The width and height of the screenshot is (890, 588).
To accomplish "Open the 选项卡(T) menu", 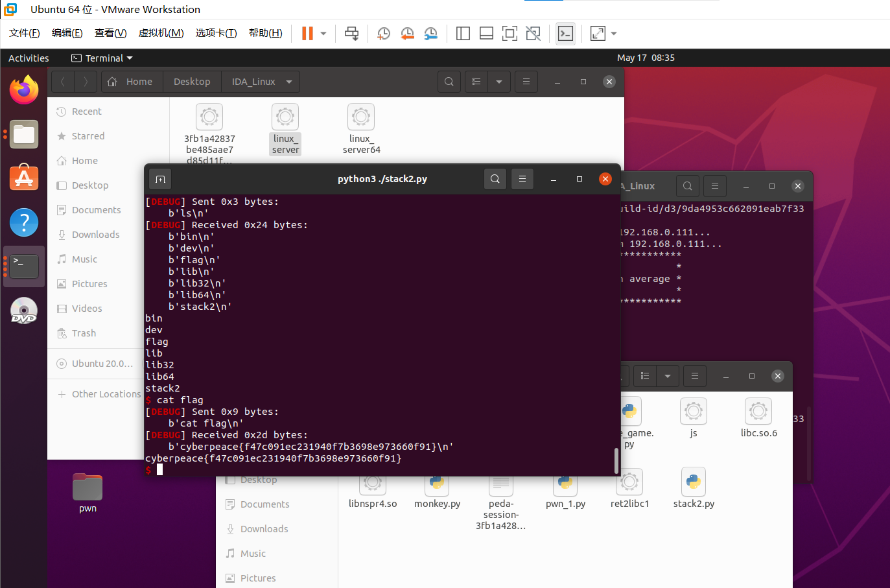I will click(x=217, y=33).
